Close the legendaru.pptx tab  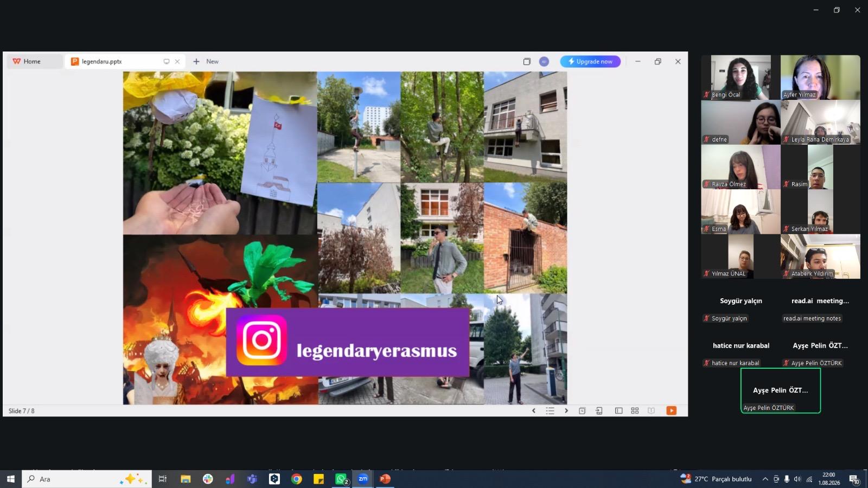(x=177, y=61)
